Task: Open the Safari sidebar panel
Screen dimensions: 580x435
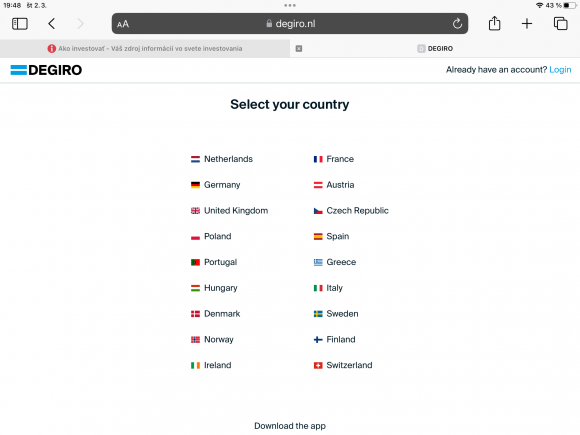Action: tap(20, 24)
